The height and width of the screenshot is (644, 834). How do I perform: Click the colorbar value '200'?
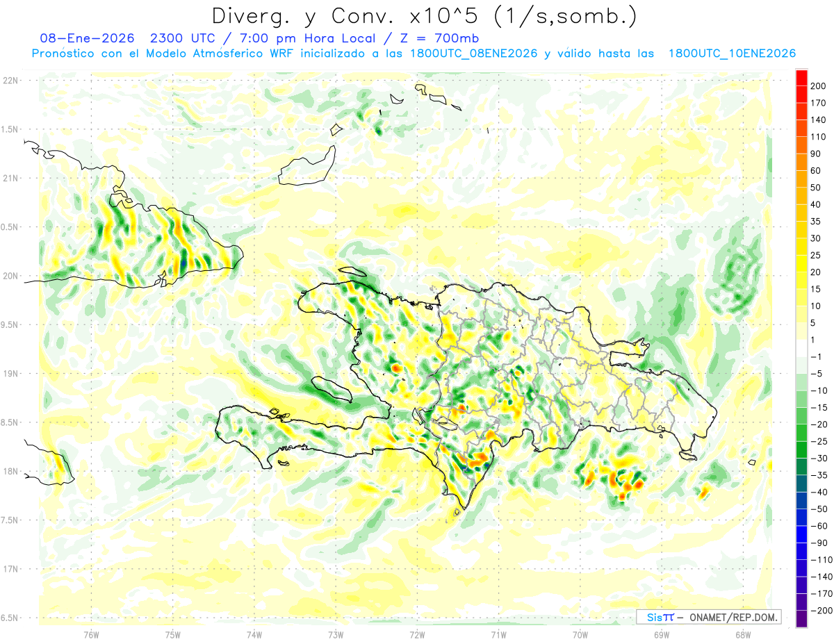[819, 86]
